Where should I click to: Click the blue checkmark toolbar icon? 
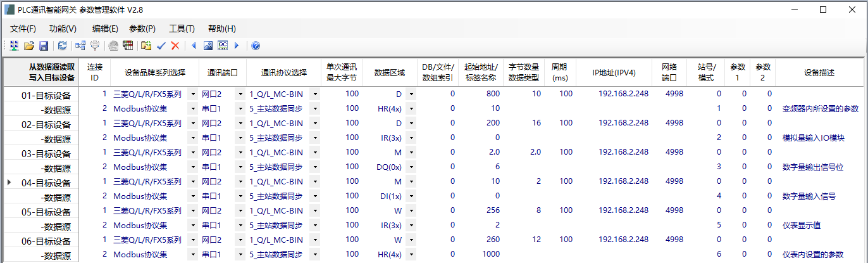click(x=161, y=46)
